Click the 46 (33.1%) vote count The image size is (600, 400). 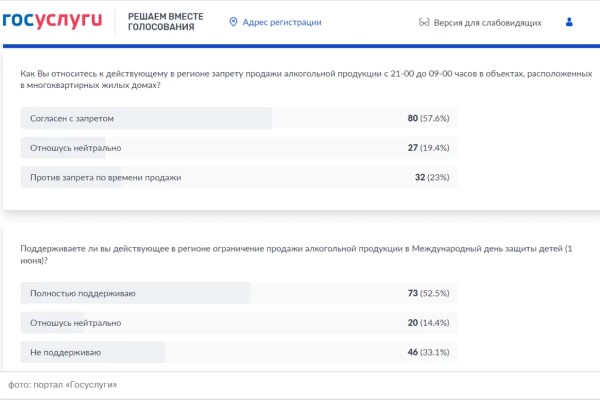pyautogui.click(x=427, y=352)
